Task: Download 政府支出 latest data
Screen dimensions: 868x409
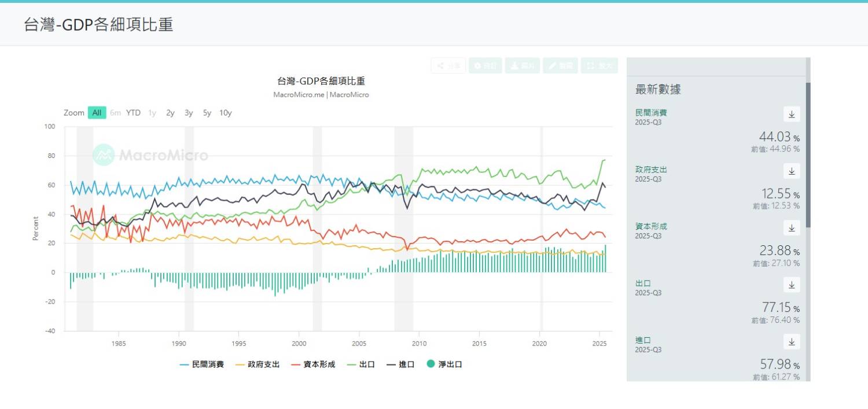Action: coord(792,171)
